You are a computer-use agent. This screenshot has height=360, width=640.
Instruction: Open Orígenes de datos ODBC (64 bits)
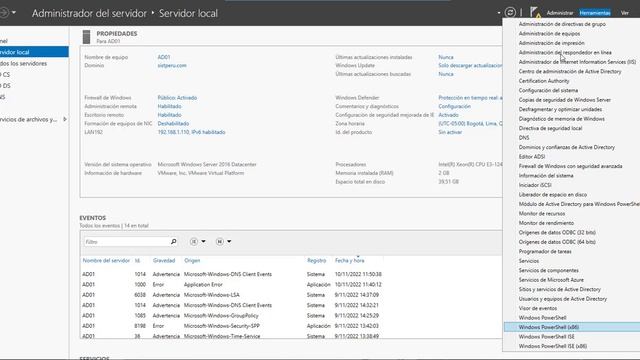(x=557, y=242)
